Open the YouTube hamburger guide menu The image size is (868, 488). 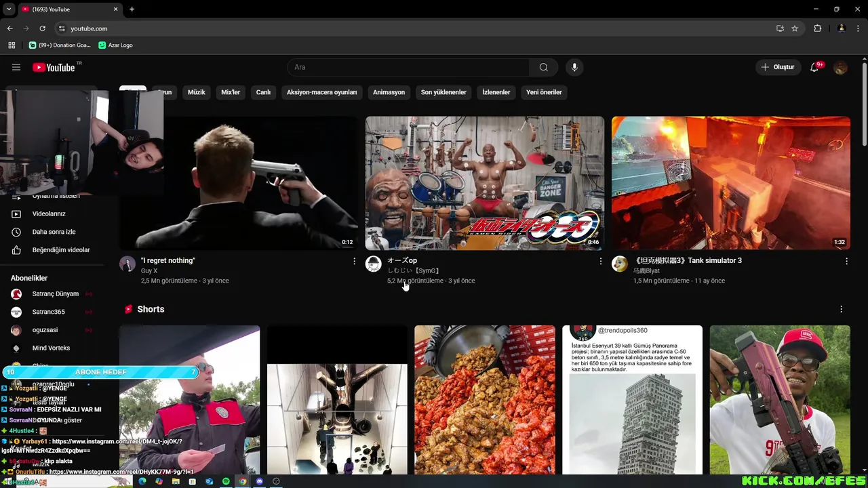coord(16,67)
